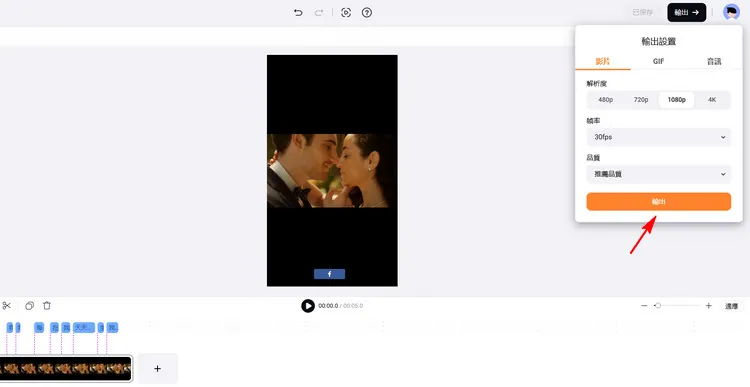Open the 30fps frame rate dropdown

659,137
